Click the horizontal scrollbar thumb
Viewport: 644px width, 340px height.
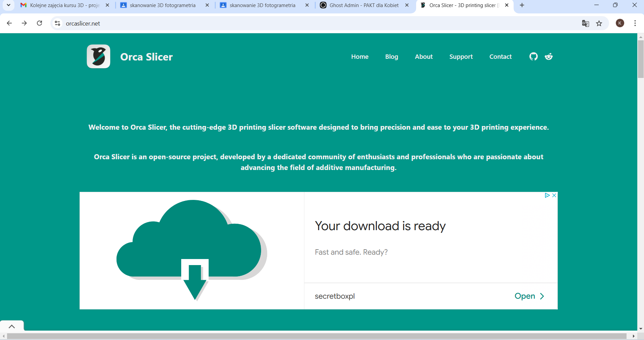point(316,336)
